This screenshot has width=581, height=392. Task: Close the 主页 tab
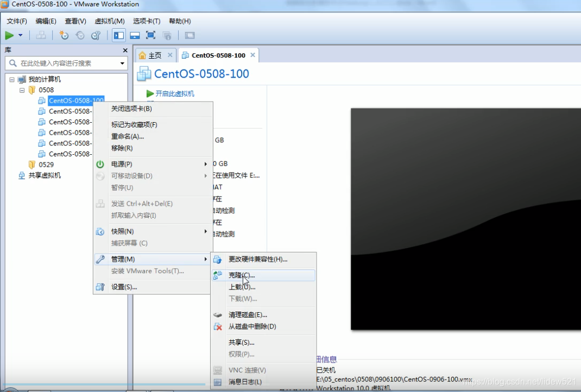pyautogui.click(x=170, y=55)
